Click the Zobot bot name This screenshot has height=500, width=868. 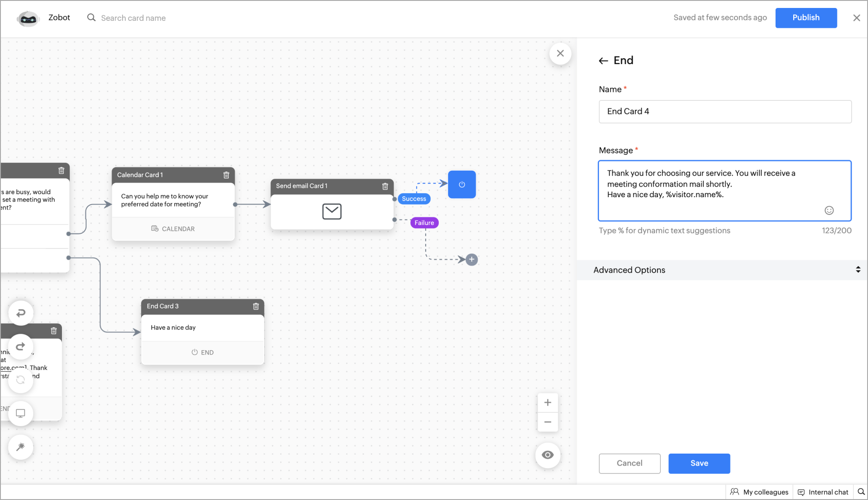(59, 18)
